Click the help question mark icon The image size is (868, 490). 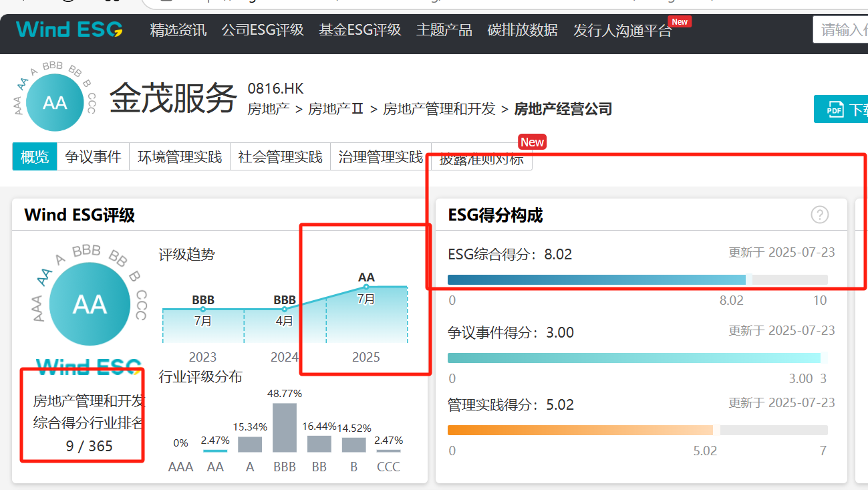819,215
